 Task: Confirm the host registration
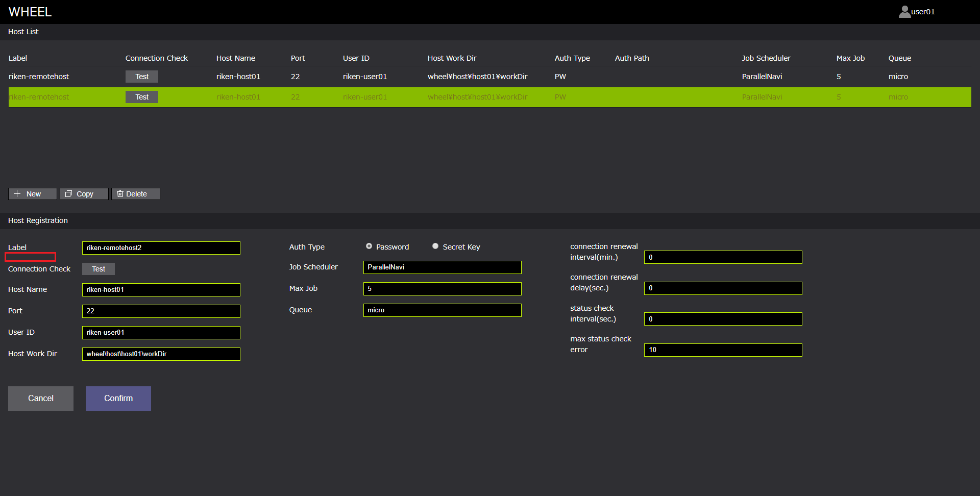(118, 399)
